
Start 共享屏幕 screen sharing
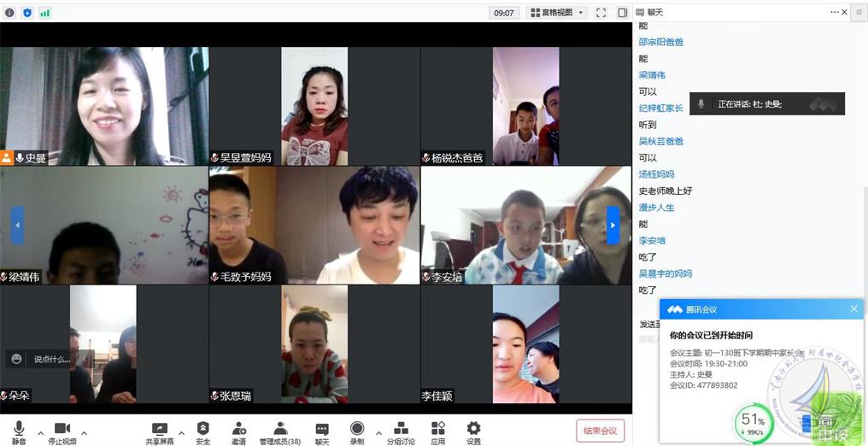click(x=160, y=432)
